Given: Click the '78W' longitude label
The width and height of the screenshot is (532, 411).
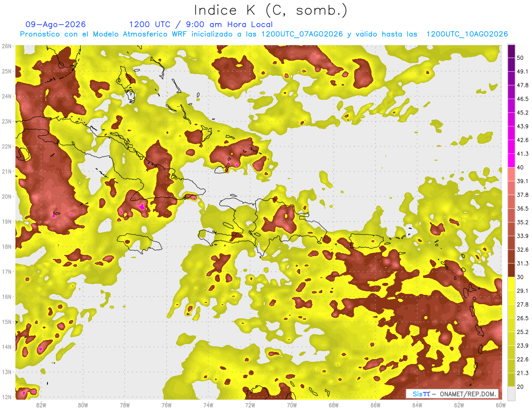Looking at the screenshot, I should 125,405.
